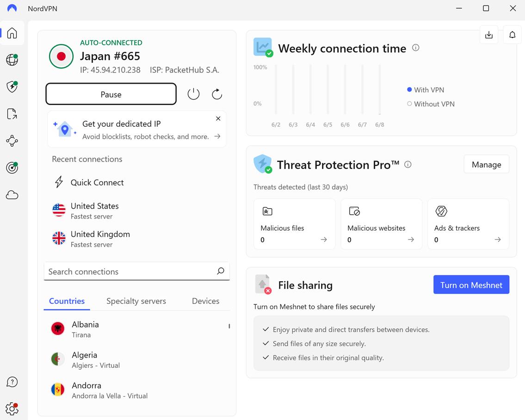525x420 pixels.
Task: Open the cloud sidebar icon
Action: tap(12, 195)
